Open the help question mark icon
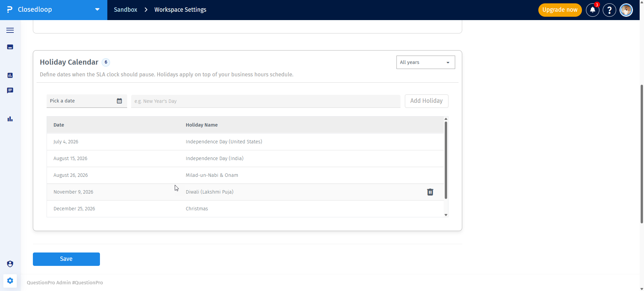 point(609,10)
